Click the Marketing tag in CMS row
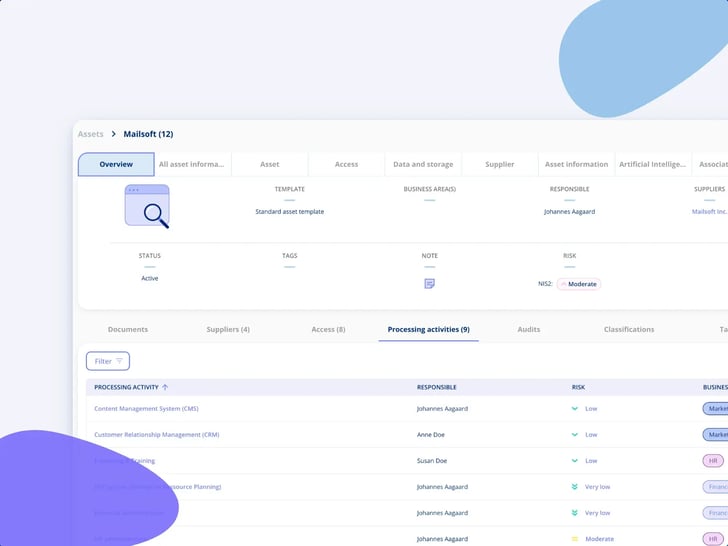This screenshot has width=728, height=546. [x=715, y=409]
